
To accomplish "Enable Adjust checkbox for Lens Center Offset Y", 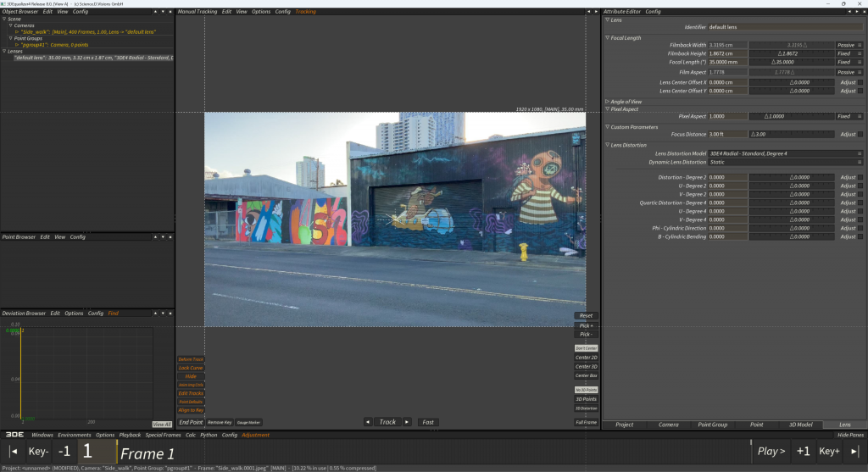I will click(860, 91).
